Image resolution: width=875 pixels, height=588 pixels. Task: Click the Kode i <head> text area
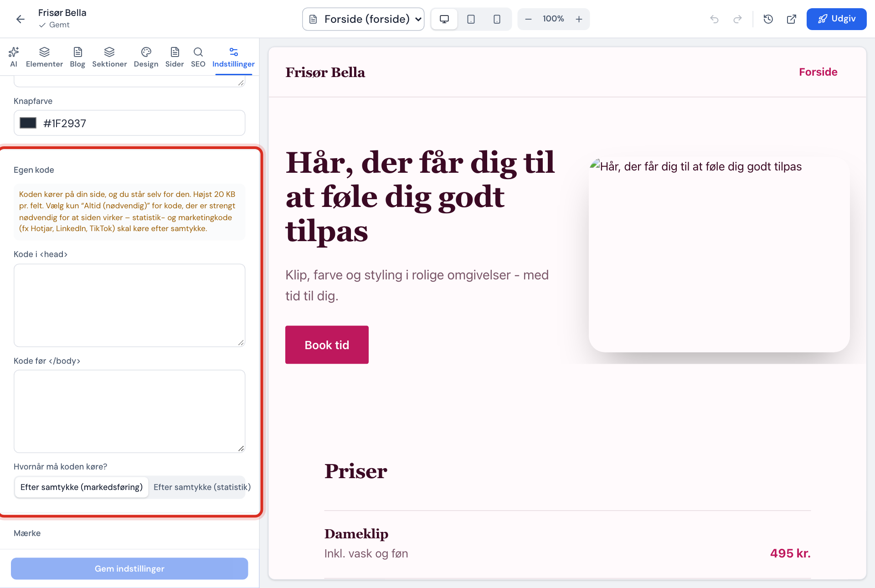[x=129, y=305]
